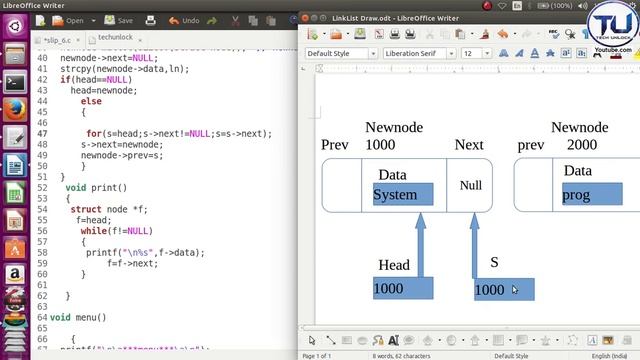Select the Text tool in drawing toolbar
The image size is (640, 360).
pos(393,340)
